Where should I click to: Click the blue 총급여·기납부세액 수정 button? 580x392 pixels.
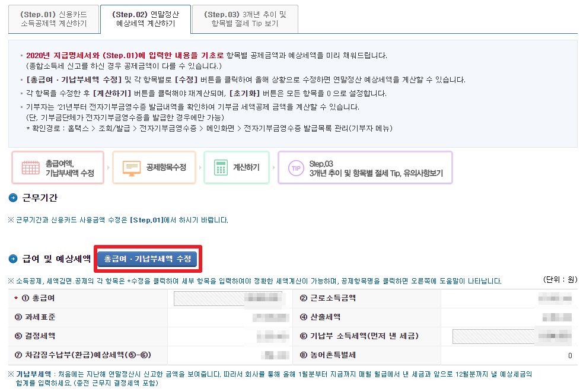[148, 259]
